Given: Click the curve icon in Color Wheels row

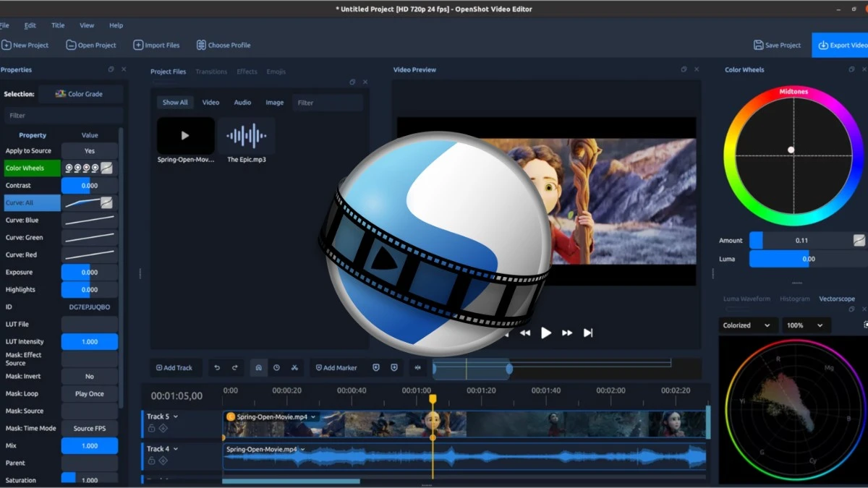Looking at the screenshot, I should 106,168.
